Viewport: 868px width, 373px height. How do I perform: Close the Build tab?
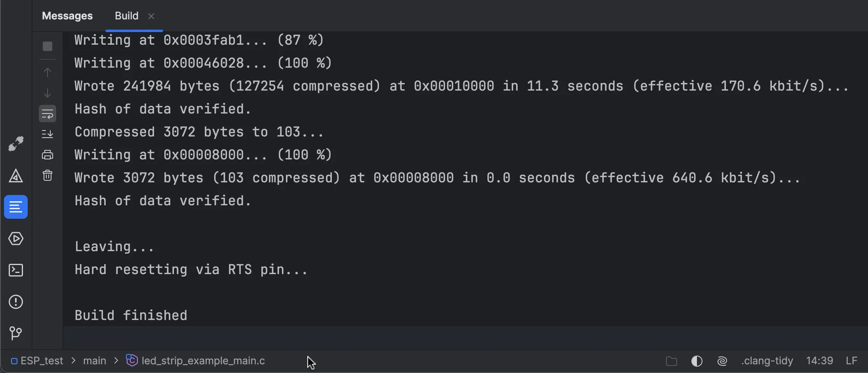tap(151, 16)
